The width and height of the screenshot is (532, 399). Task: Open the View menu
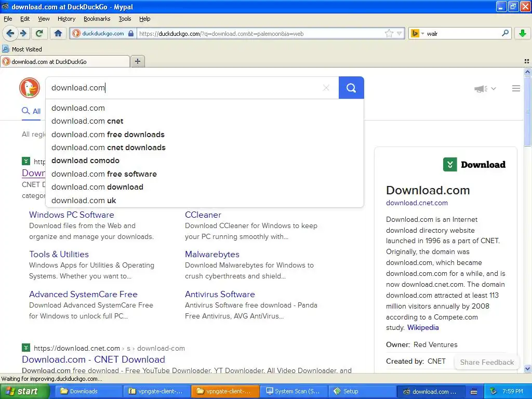click(44, 19)
